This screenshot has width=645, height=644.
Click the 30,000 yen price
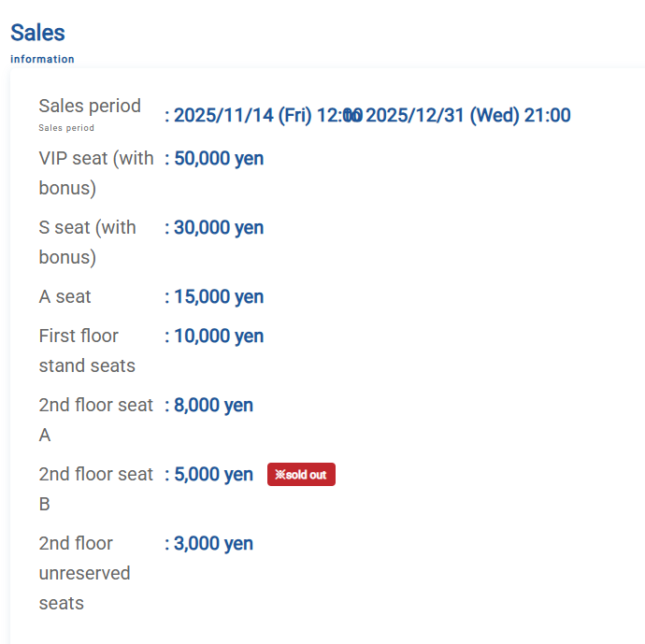pos(218,228)
